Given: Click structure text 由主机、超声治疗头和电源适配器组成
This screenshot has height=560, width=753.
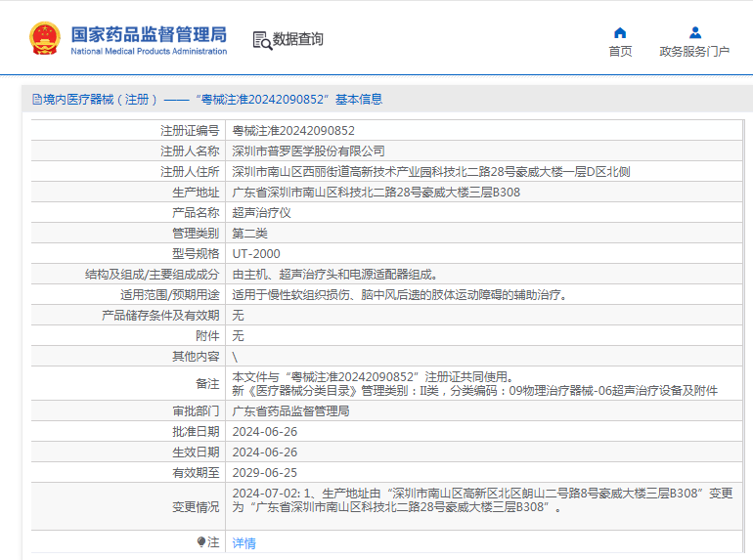Looking at the screenshot, I should tap(334, 275).
